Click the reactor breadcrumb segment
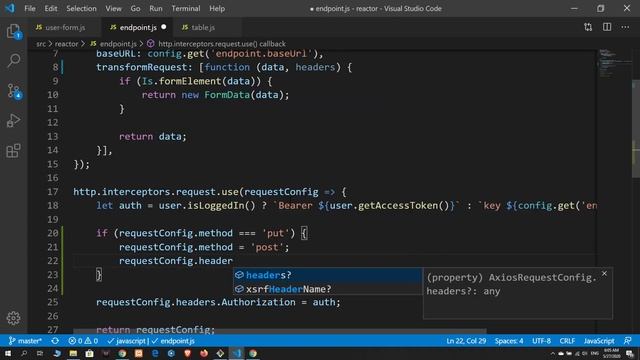Screen dimensions: 640x360 66,44
